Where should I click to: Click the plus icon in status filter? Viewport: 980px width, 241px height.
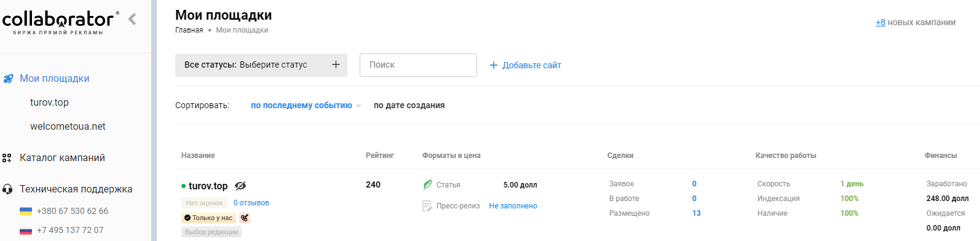point(336,65)
